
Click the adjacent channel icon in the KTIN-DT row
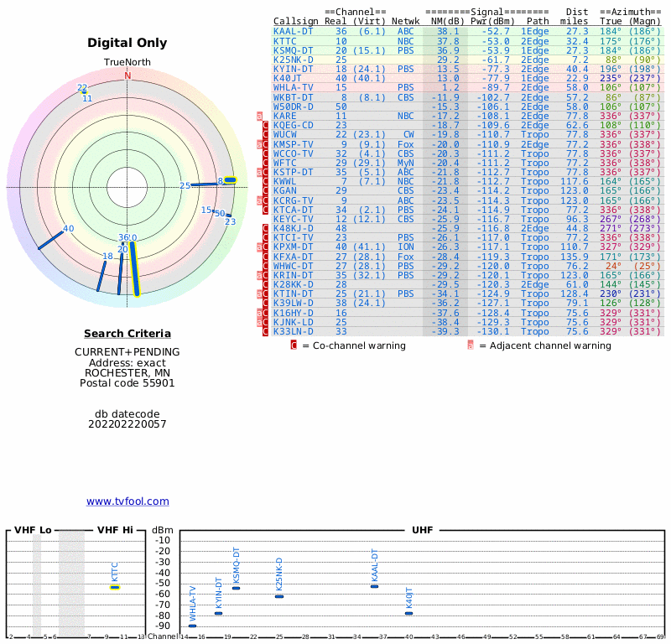(x=259, y=294)
